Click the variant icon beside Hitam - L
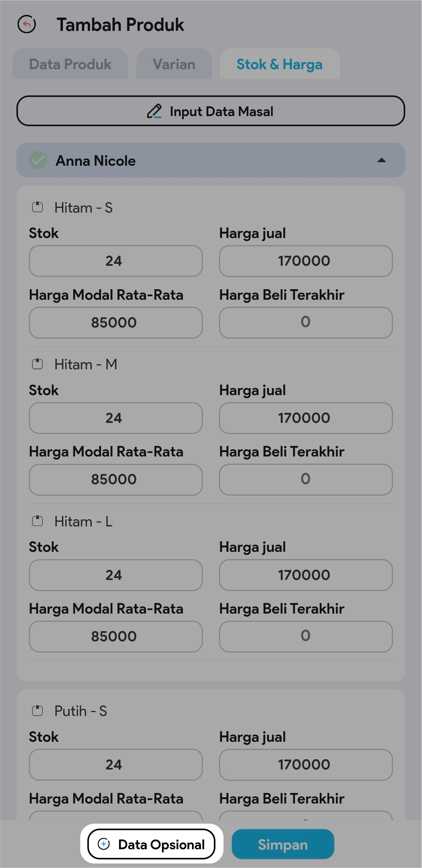 coord(37,521)
